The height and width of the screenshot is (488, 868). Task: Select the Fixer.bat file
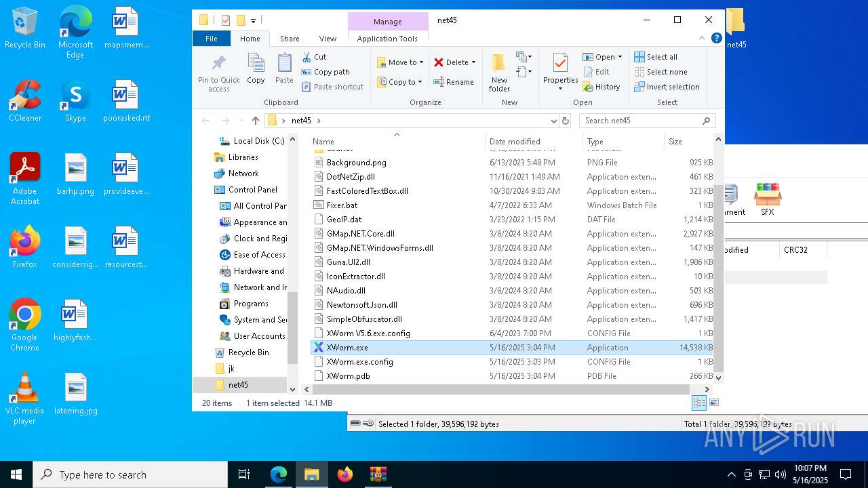(x=512, y=205)
